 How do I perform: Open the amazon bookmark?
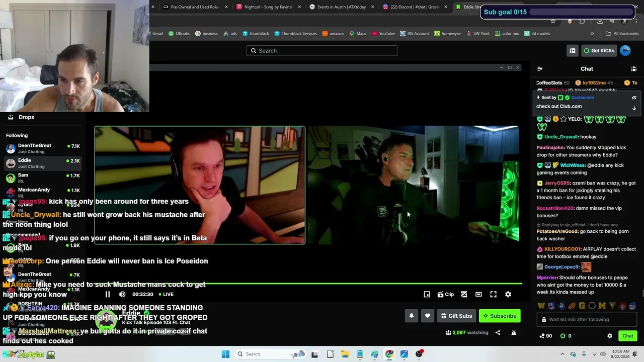tap(333, 34)
